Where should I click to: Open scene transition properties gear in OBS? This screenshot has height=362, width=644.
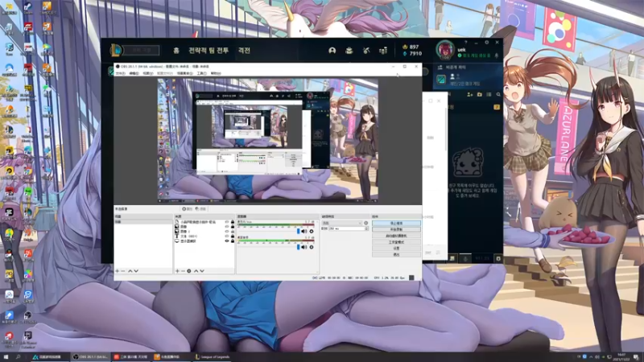tap(366, 223)
